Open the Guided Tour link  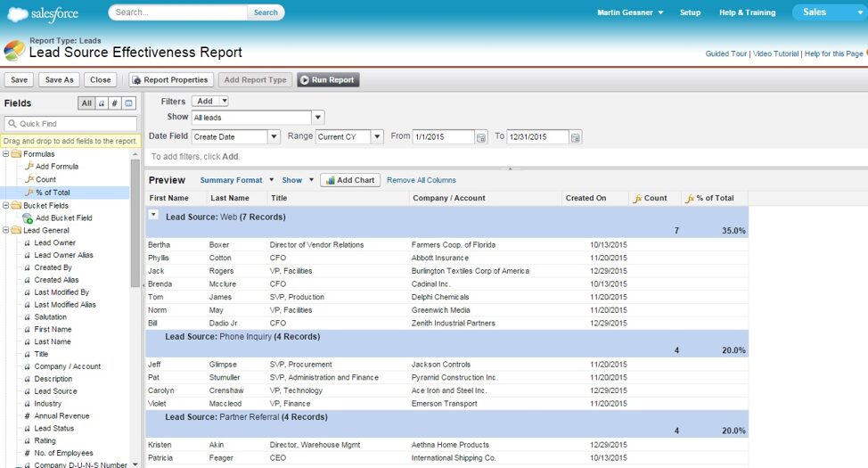coord(725,53)
